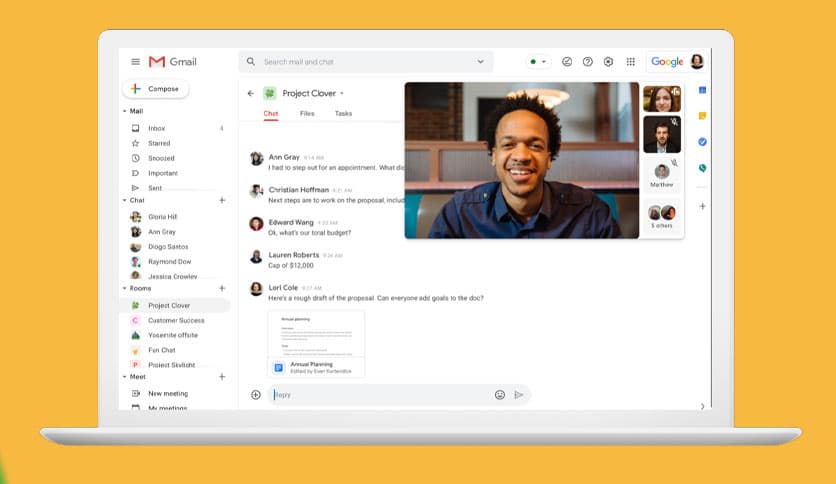The width and height of the screenshot is (836, 484).
Task: Open the Settings gear icon
Action: [608, 62]
